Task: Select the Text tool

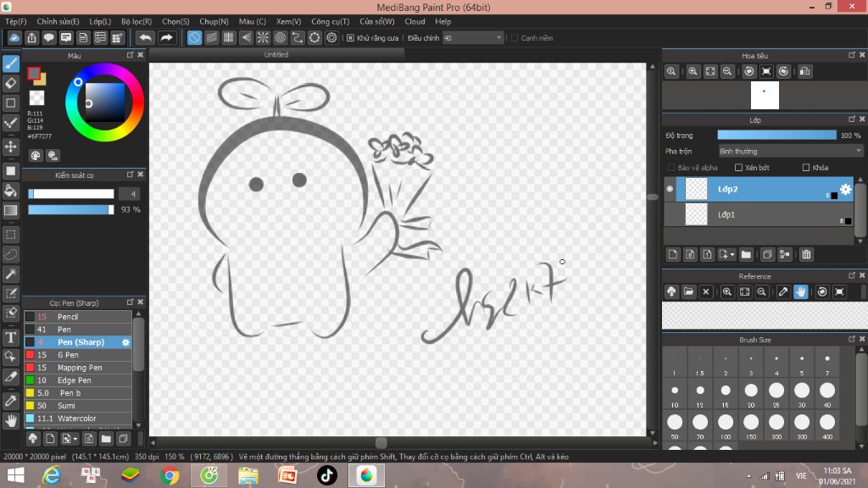Action: pos(10,337)
